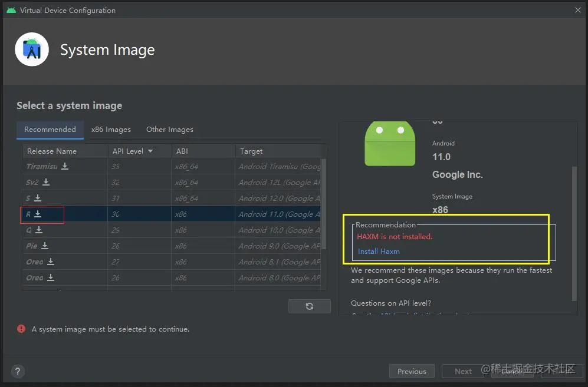
Task: Download the Pie system image
Action: tap(45, 246)
